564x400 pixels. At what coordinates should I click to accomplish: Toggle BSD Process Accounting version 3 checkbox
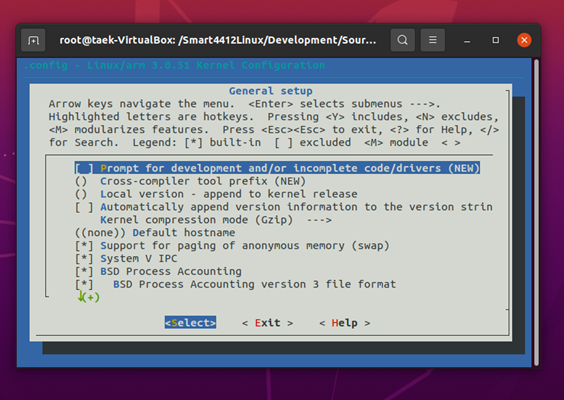tap(84, 285)
